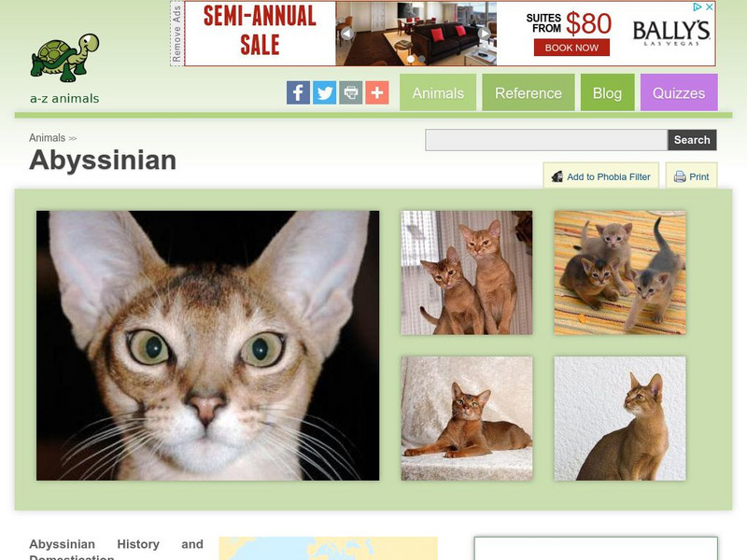The width and height of the screenshot is (747, 560).
Task: Click the ad carousel left arrow
Action: coord(347,34)
